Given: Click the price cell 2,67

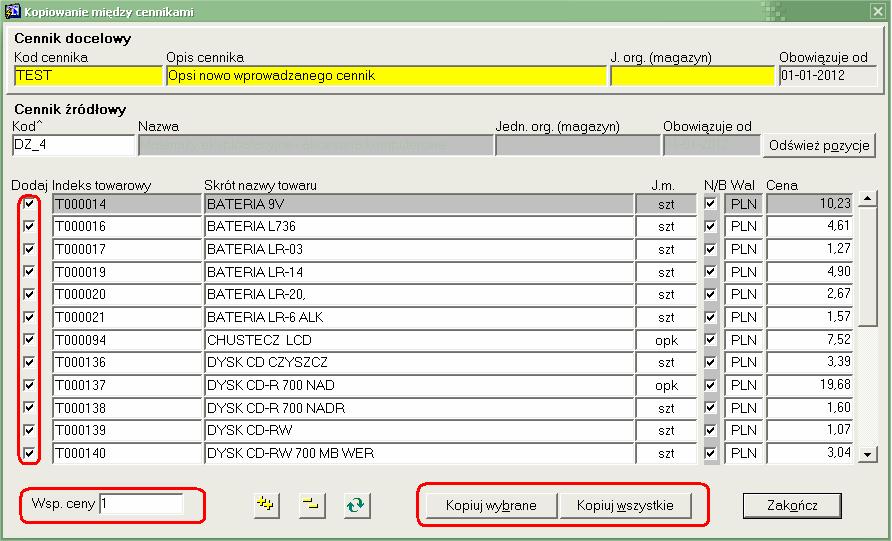Looking at the screenshot, I should [810, 294].
